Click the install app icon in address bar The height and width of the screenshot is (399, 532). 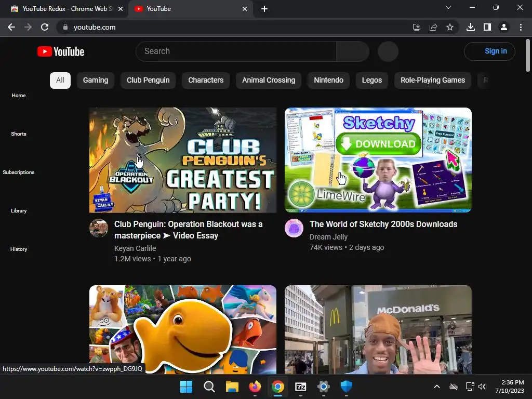point(417,27)
